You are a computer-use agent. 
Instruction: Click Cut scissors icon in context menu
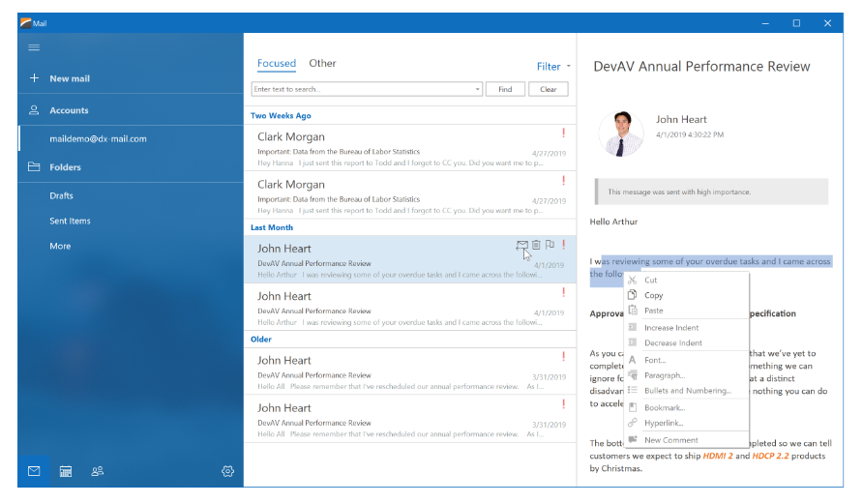(x=633, y=281)
